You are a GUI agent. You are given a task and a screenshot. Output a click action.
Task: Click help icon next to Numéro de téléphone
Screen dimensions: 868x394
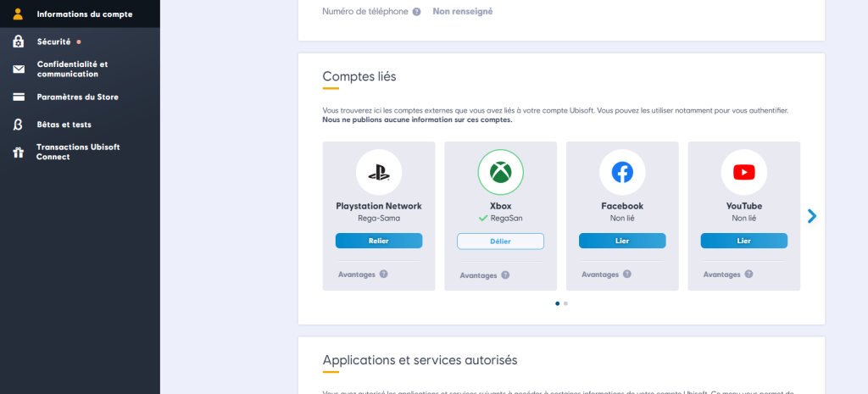416,12
